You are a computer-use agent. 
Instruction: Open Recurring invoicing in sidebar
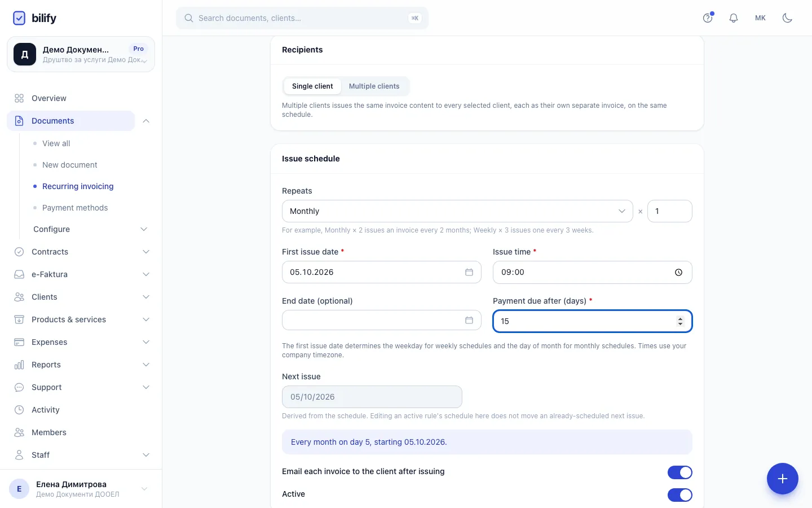78,186
